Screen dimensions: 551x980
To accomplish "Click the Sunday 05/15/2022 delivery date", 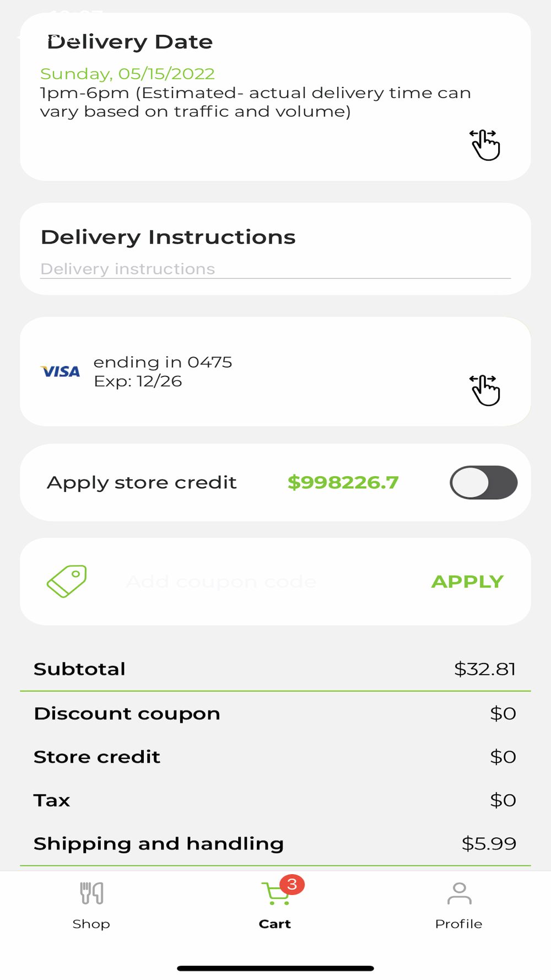I will click(x=127, y=73).
